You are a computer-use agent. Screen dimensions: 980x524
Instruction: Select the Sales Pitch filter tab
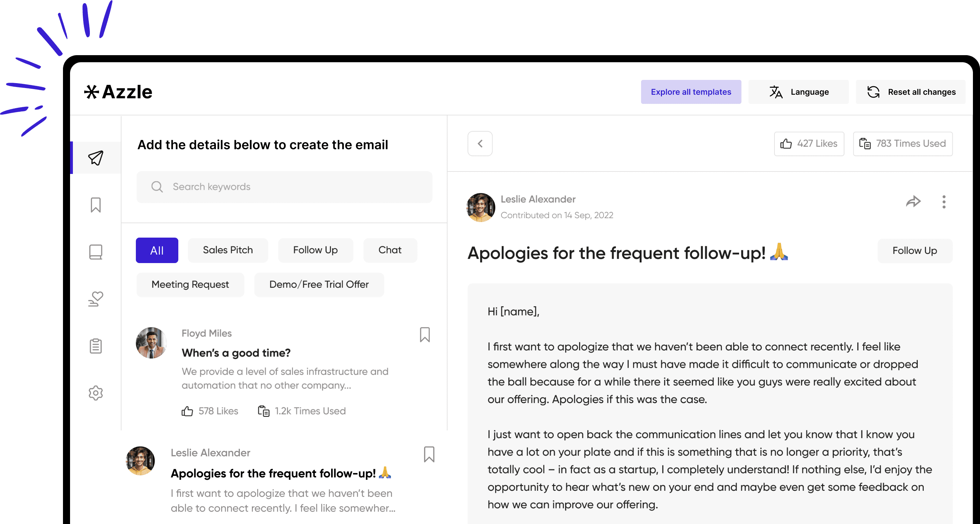point(228,250)
